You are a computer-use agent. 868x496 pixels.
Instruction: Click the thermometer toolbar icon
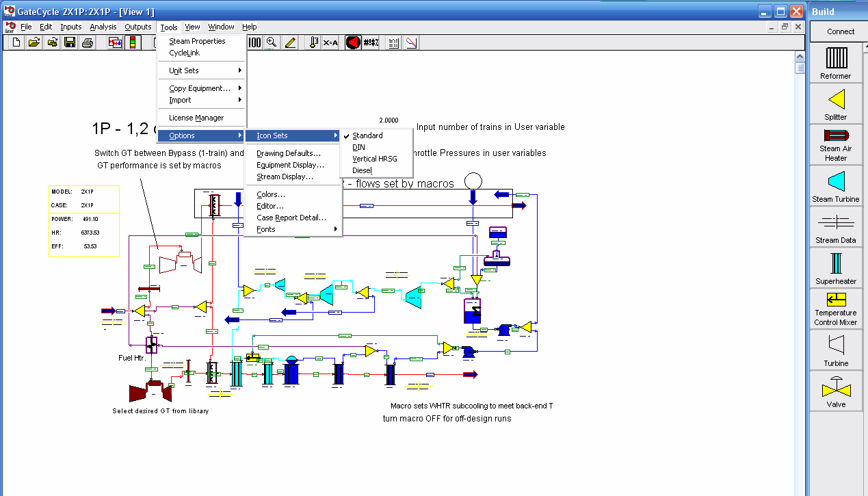(x=313, y=42)
